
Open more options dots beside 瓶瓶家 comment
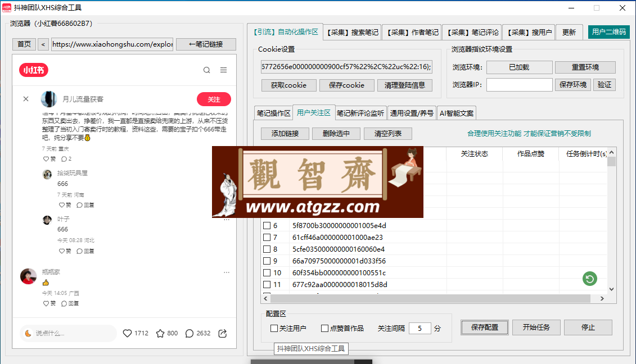click(226, 272)
